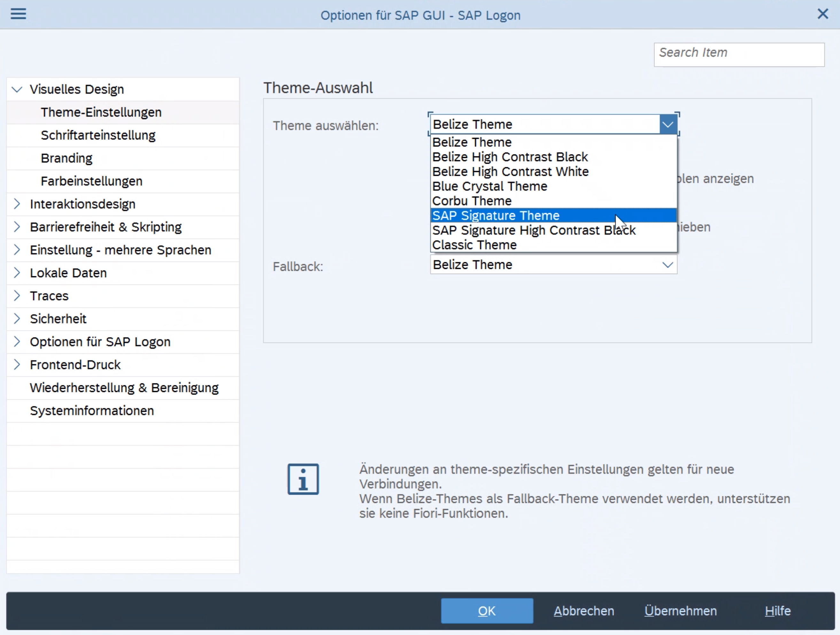Open the Fallback theme dropdown
This screenshot has height=635, width=840.
[x=668, y=265]
